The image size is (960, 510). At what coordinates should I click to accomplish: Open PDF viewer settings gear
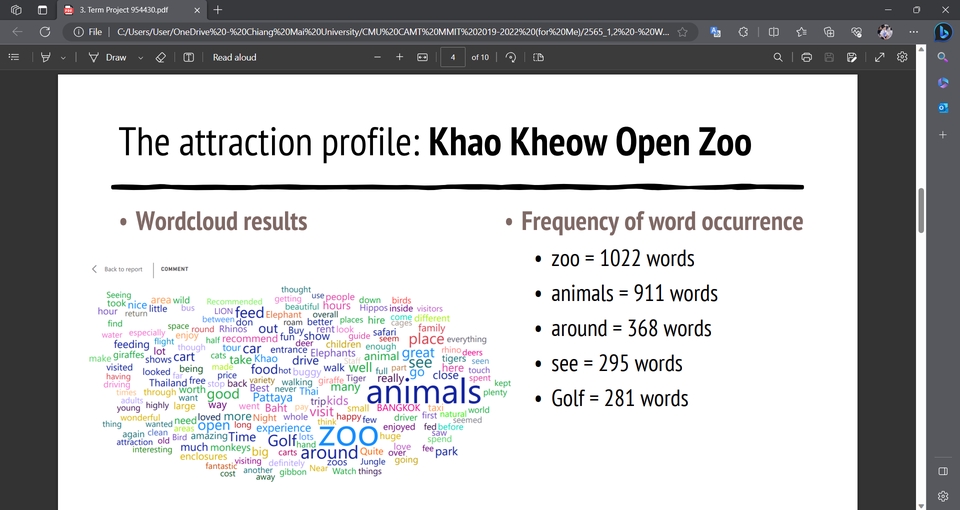(902, 57)
